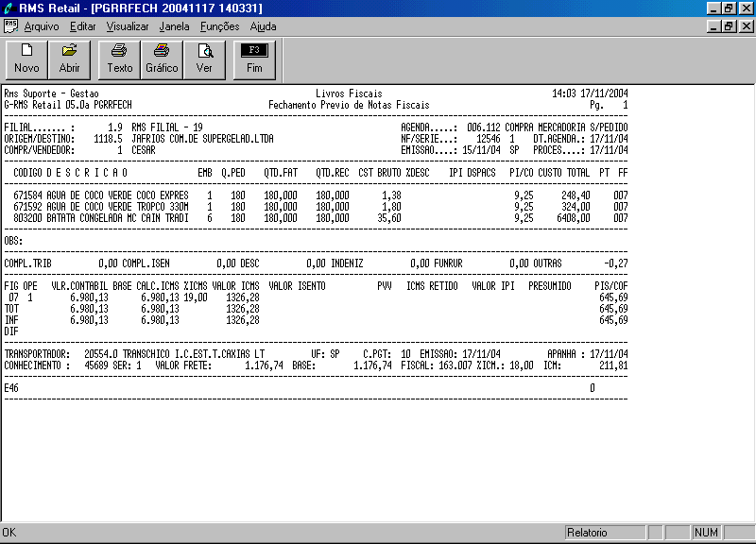The height and width of the screenshot is (544, 756).
Task: Click the TOT row label
Action: (x=11, y=309)
